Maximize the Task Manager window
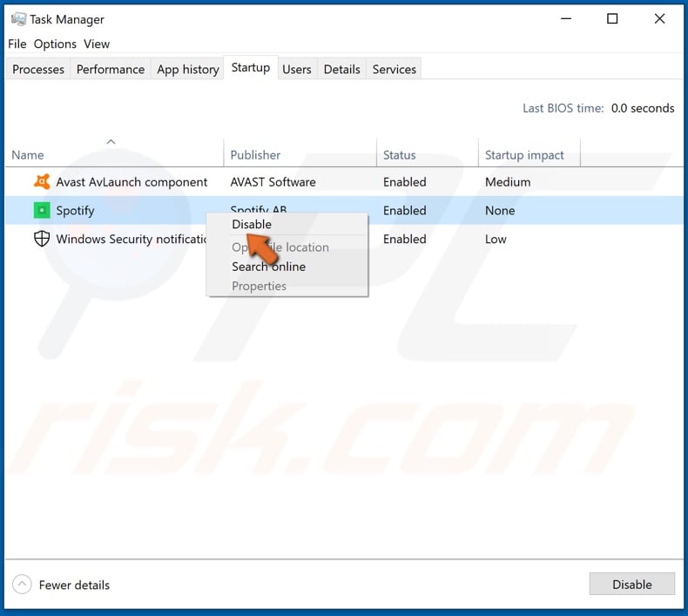Image resolution: width=688 pixels, height=616 pixels. point(612,19)
